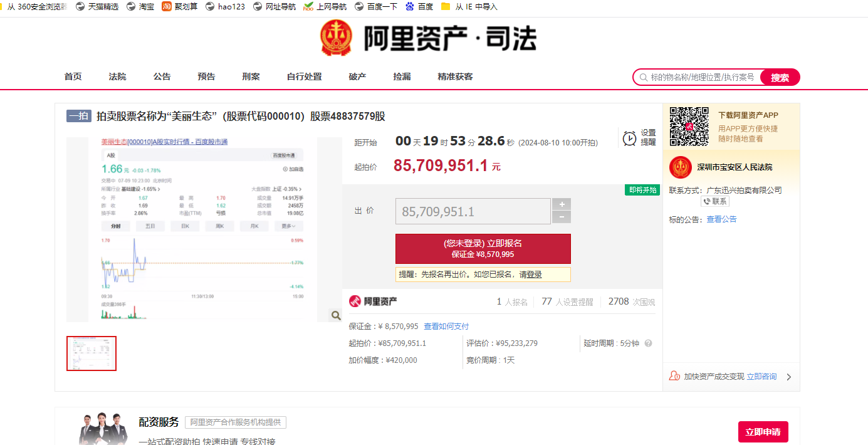The width and height of the screenshot is (868, 445).
Task: Open the 破产 nav tab
Action: pos(357,76)
